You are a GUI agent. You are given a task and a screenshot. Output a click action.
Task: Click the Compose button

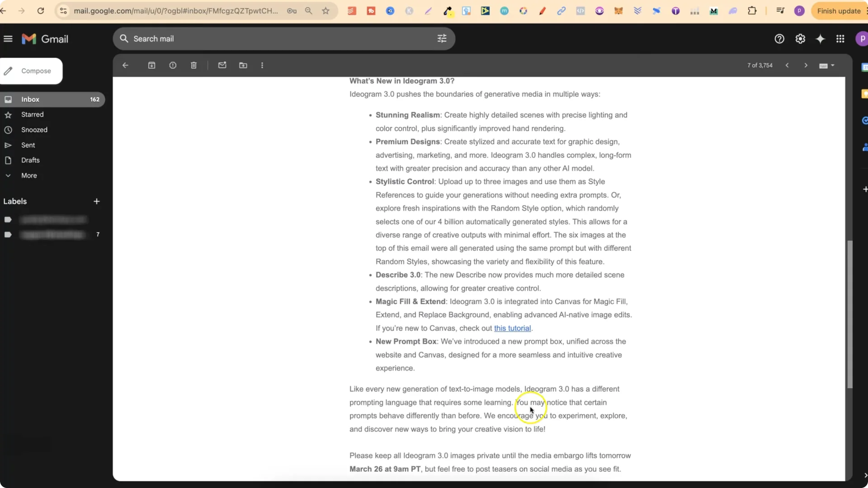click(31, 71)
